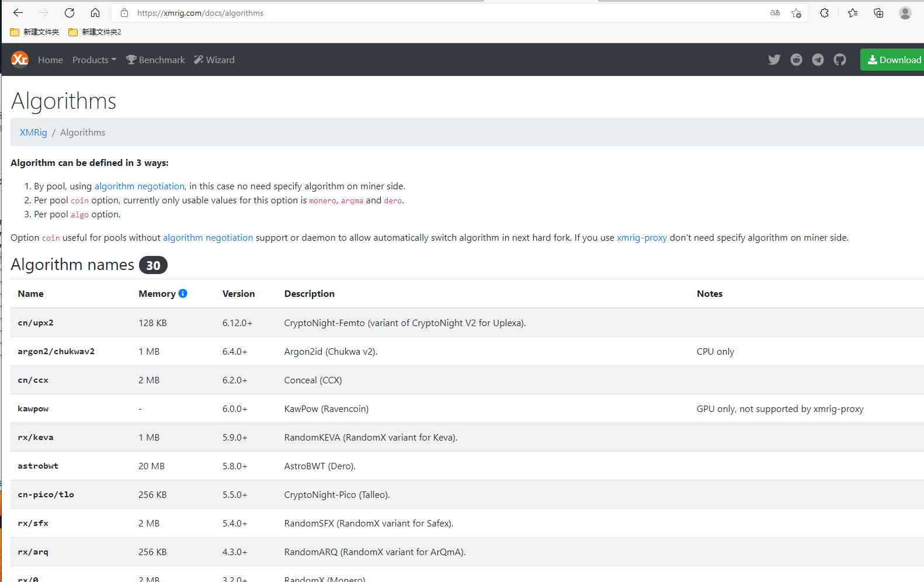Expand the Products dropdown menu
Screen dimensions: 924x582
point(94,60)
